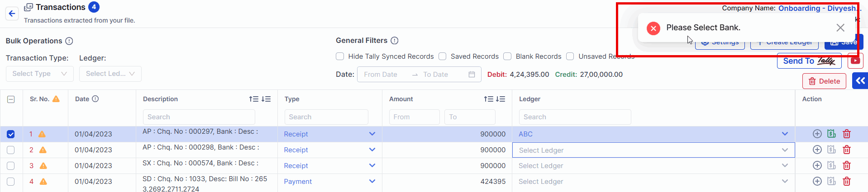Uncheck the row 1 checkbox
The image size is (868, 192).
pos(11,134)
